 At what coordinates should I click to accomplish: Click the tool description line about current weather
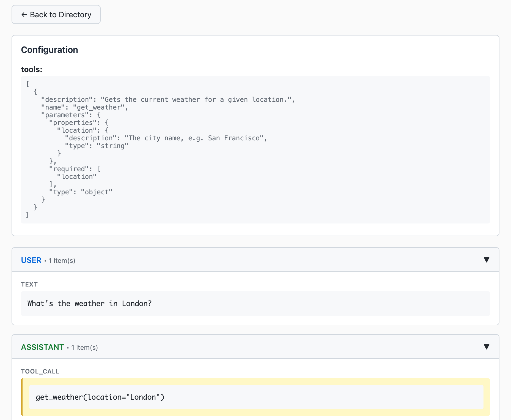(168, 100)
